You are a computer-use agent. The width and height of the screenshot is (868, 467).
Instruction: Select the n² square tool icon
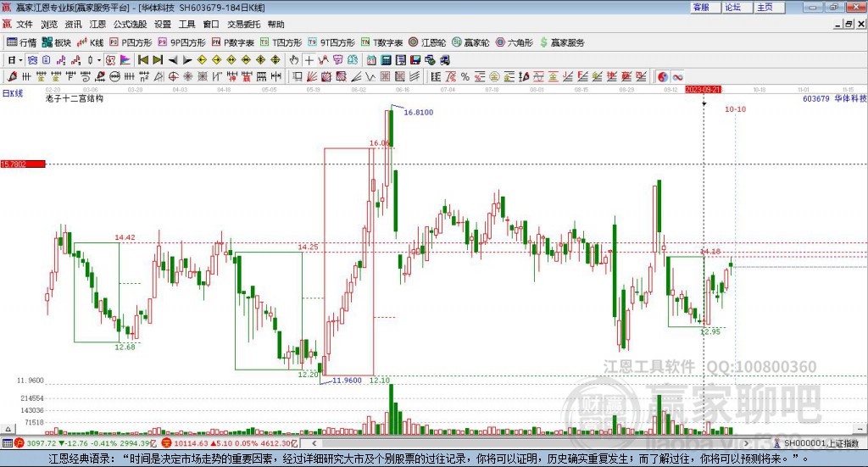[x=144, y=77]
